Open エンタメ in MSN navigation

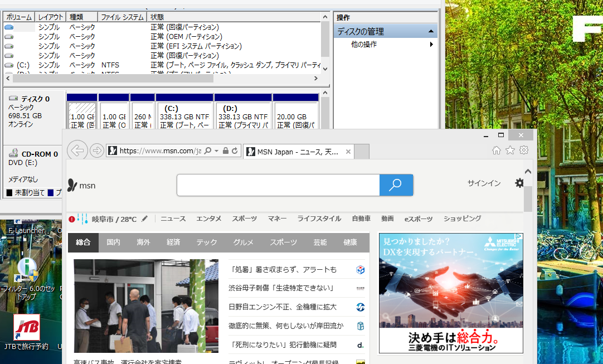[209, 219]
